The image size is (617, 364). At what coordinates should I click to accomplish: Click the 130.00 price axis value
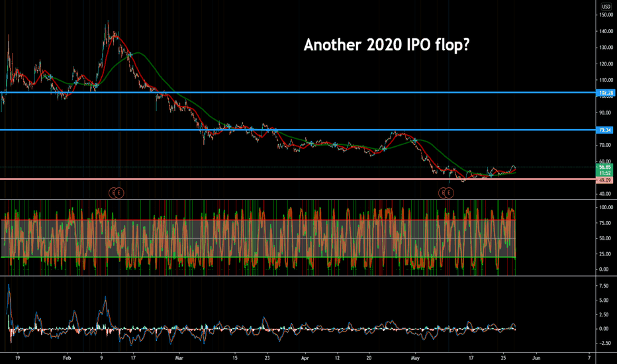click(x=606, y=47)
